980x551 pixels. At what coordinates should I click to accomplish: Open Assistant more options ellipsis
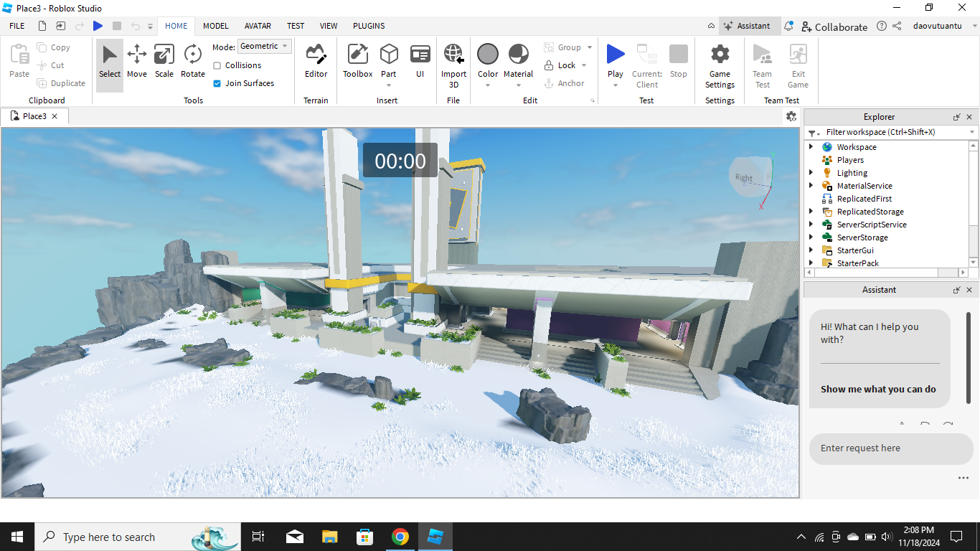(963, 478)
